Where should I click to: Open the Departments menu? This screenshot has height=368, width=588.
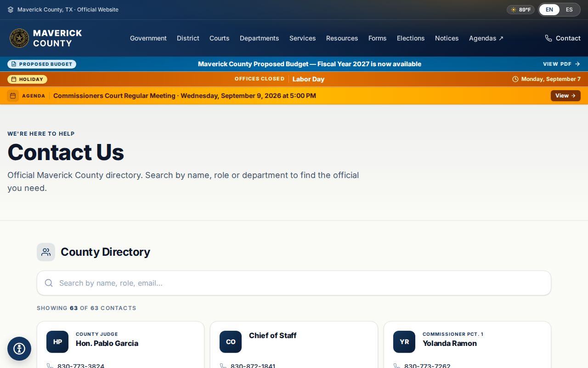tap(260, 38)
